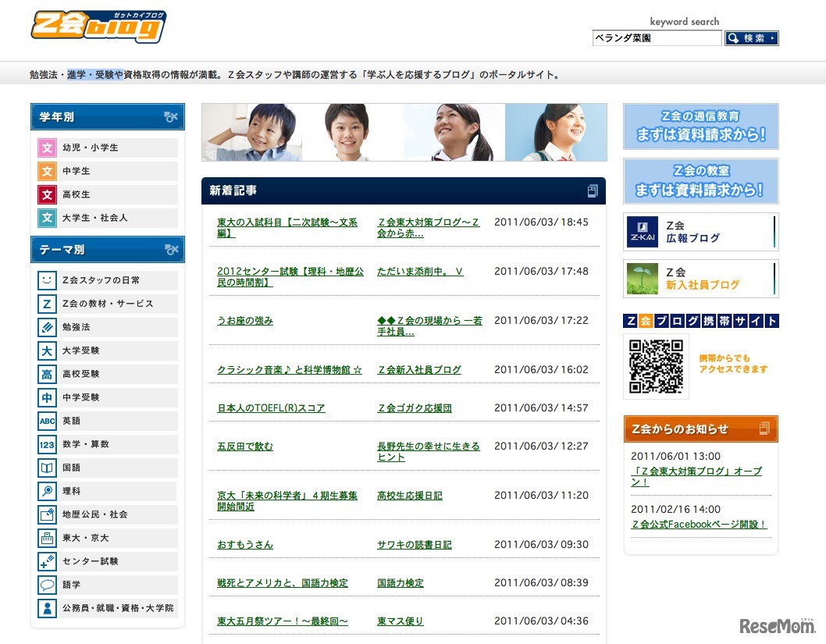826x644 pixels.
Task: Click the 地歴公民・社会 icon
Action: (47, 514)
